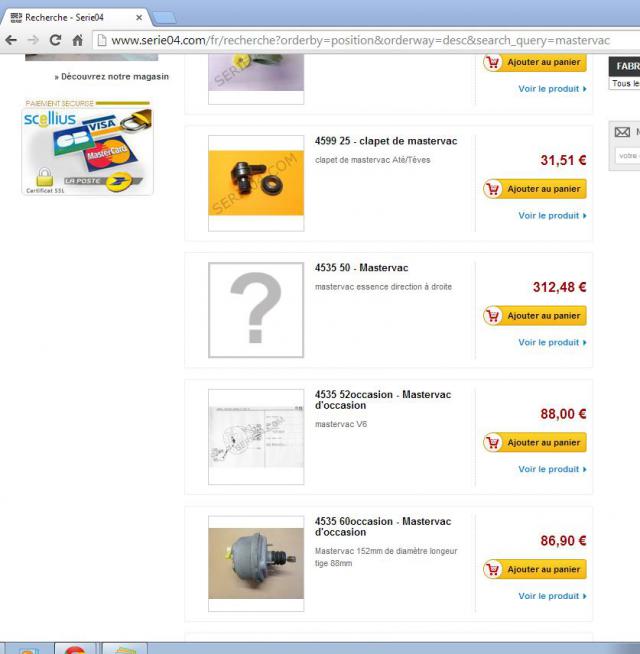View product link for clapet de mastervac
Screen dimensions: 640x654
pyautogui.click(x=552, y=216)
